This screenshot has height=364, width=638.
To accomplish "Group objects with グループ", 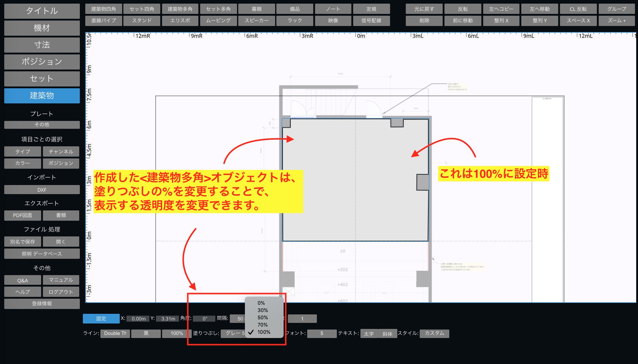I will [x=617, y=9].
